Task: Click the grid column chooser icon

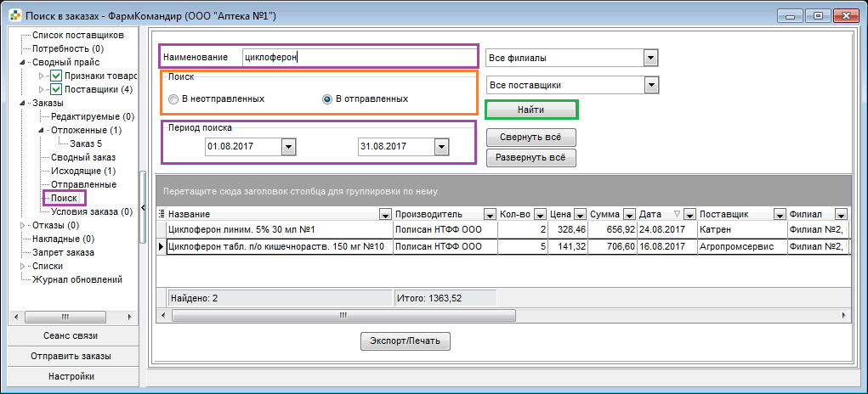Action: click(162, 214)
